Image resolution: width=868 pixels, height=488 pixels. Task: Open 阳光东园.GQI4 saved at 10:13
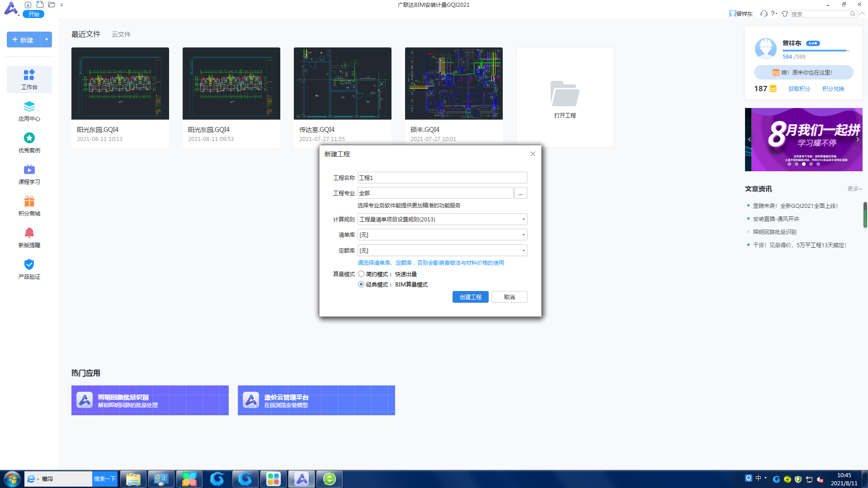pos(120,97)
